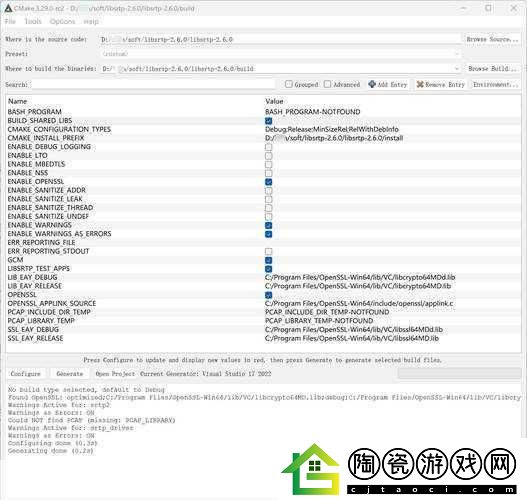Uncheck ENABLE_WARNINGS_AS_ERRORS checkbox
Image resolution: width=527 pixels, height=500 pixels.
click(268, 234)
